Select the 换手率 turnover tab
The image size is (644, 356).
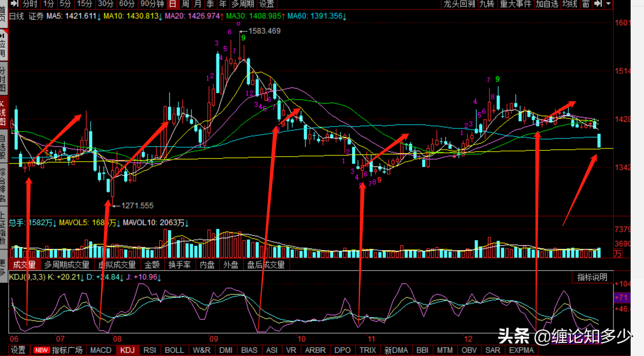[179, 265]
